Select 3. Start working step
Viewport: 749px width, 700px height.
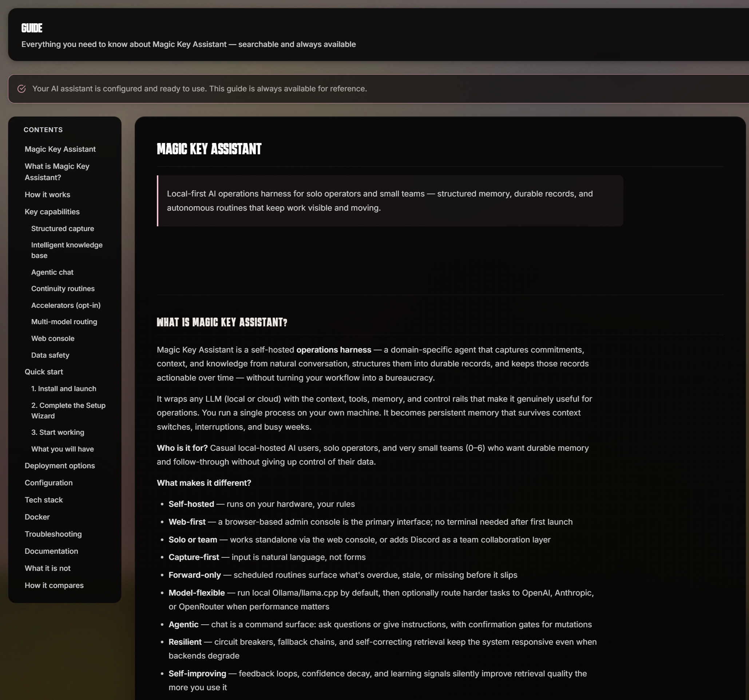(x=58, y=432)
